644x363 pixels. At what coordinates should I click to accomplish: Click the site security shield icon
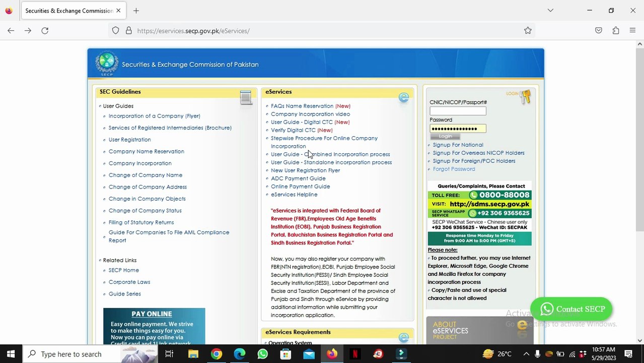[x=116, y=31]
